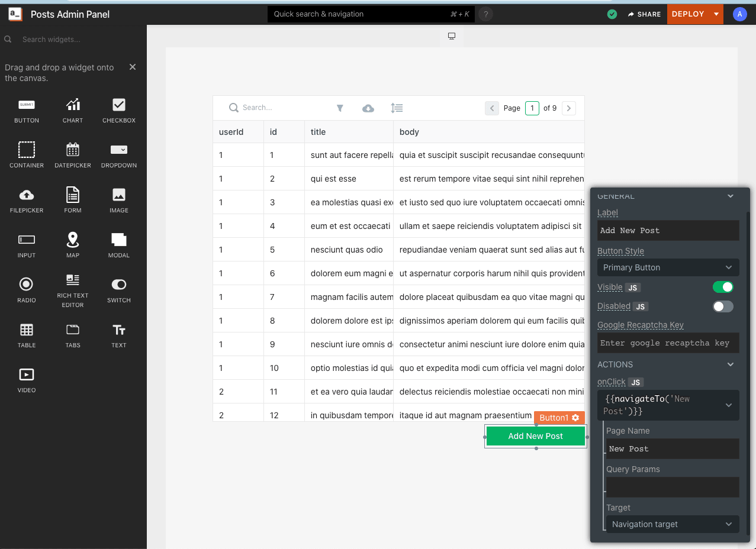Screen dimensions: 756x549
Task: Toggle the Visible switch off
Action: click(x=723, y=288)
